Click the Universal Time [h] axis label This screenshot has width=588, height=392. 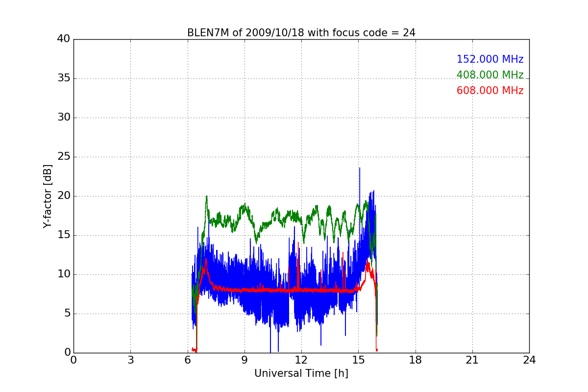(x=301, y=373)
